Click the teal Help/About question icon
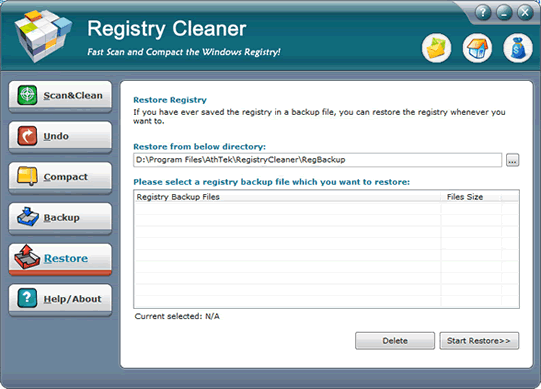Viewport: 541px width, 389px height. click(x=27, y=298)
